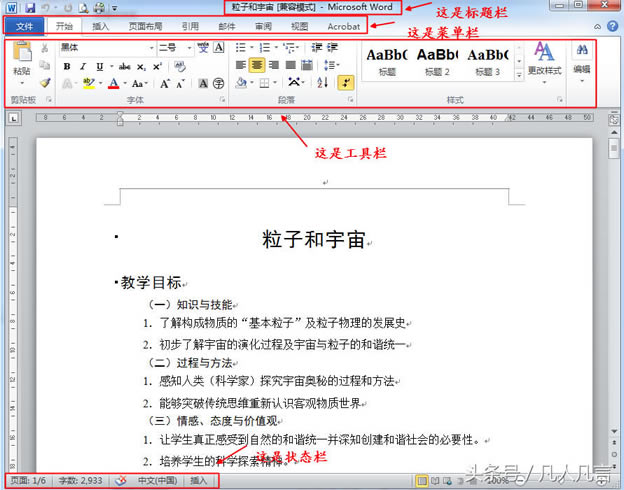Click the word count (字数: 2,933) indicator
This screenshot has height=490, width=624.
click(x=77, y=481)
